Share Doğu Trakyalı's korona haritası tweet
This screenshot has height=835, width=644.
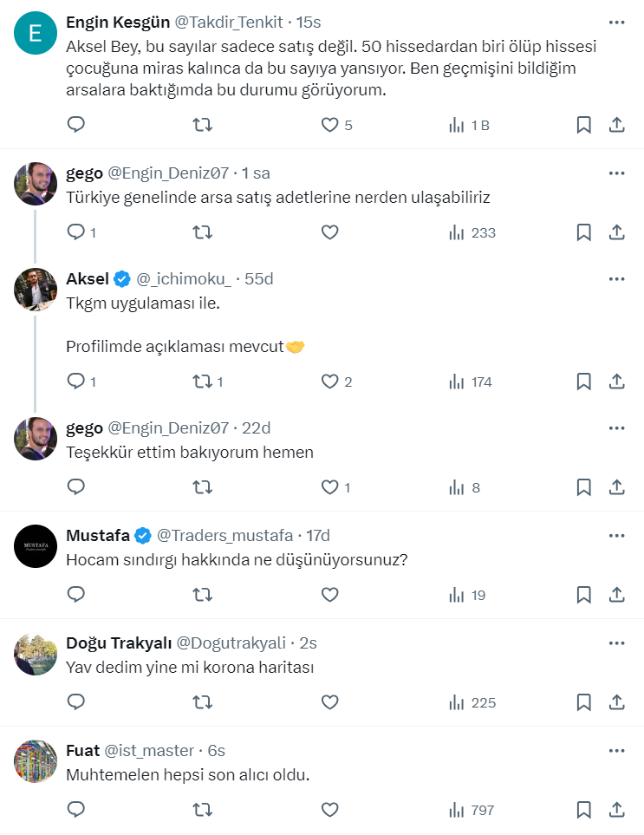616,702
